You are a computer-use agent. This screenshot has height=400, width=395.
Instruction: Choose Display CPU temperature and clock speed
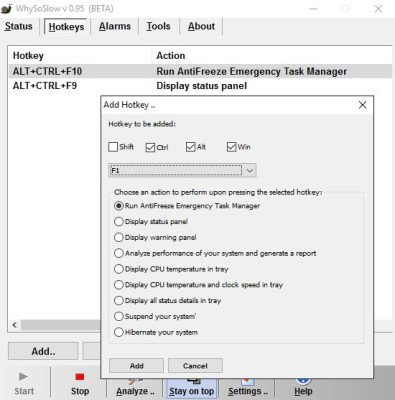pos(119,285)
